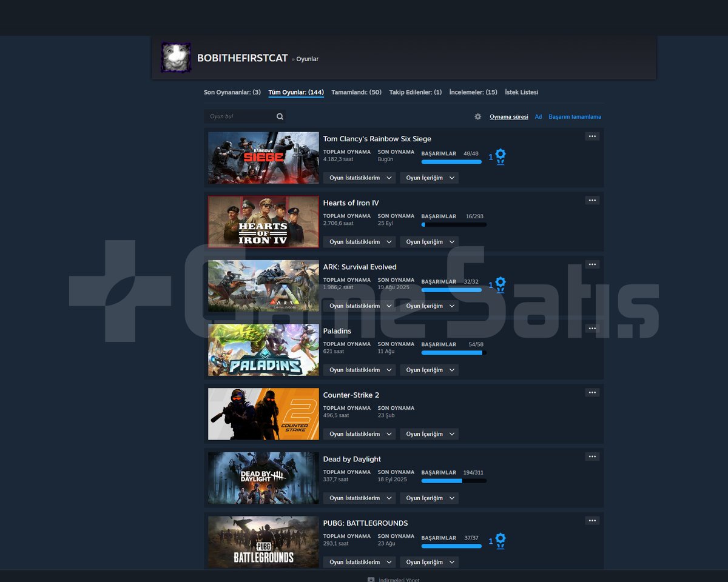Open Paladins game thumbnail
This screenshot has height=582, width=728.
click(x=263, y=350)
